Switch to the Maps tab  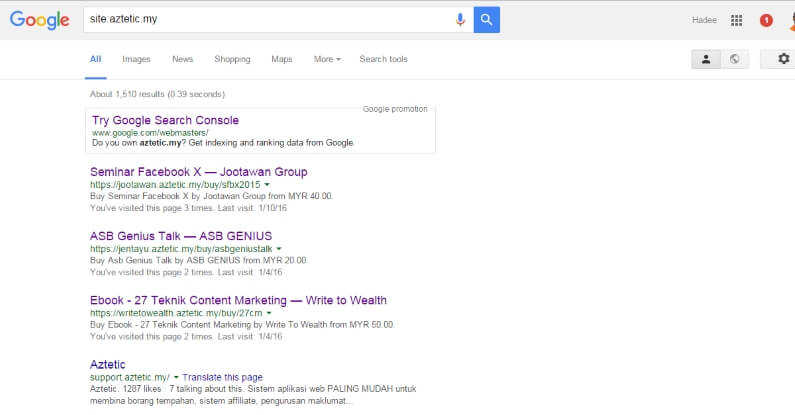[282, 59]
